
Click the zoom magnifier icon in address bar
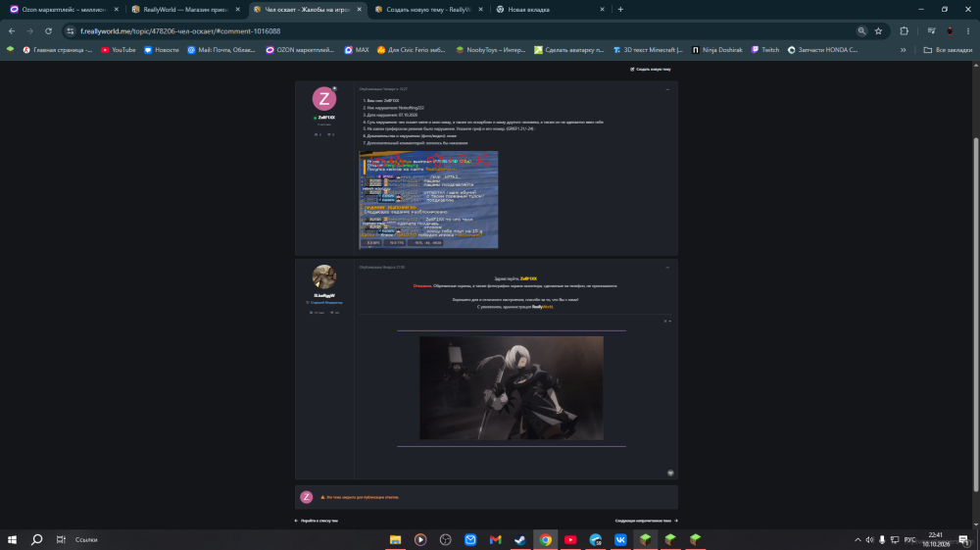coord(861,30)
